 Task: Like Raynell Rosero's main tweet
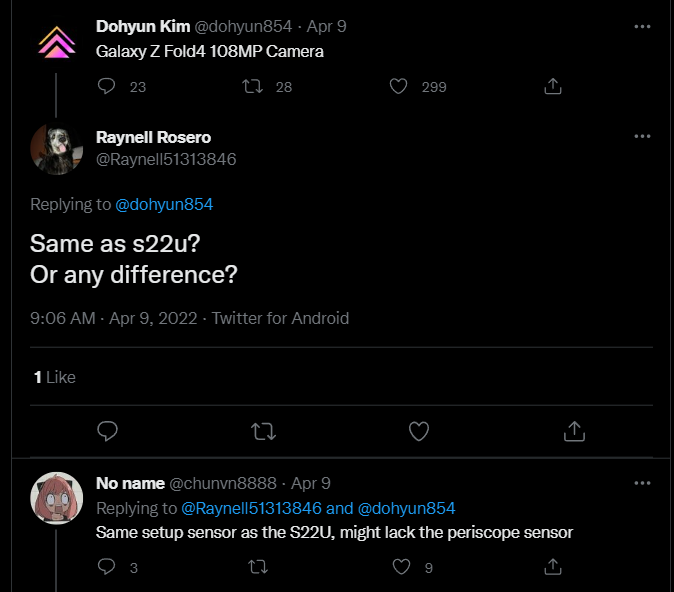[419, 431]
